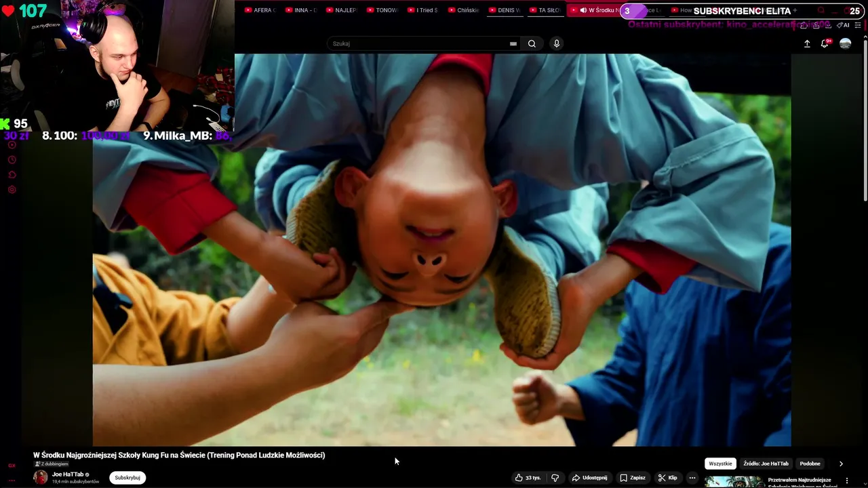The width and height of the screenshot is (868, 488).
Task: Open the recommended video thumbnail
Action: click(x=734, y=482)
